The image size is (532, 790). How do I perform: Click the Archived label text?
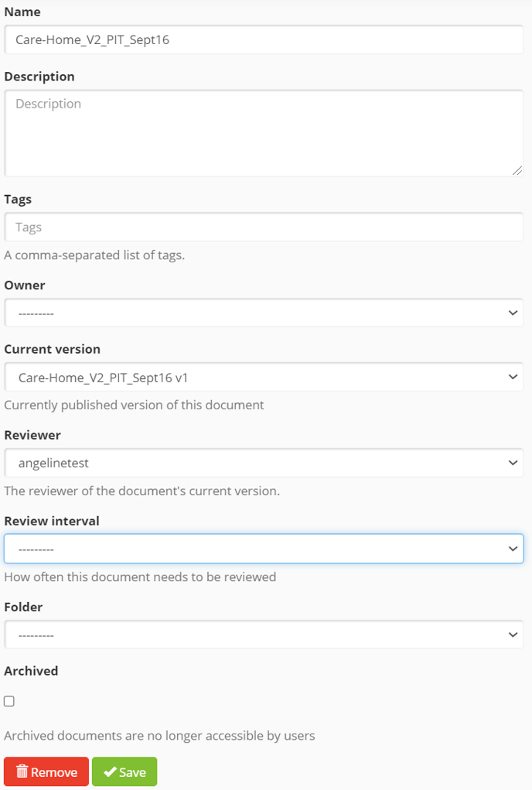pyautogui.click(x=31, y=671)
